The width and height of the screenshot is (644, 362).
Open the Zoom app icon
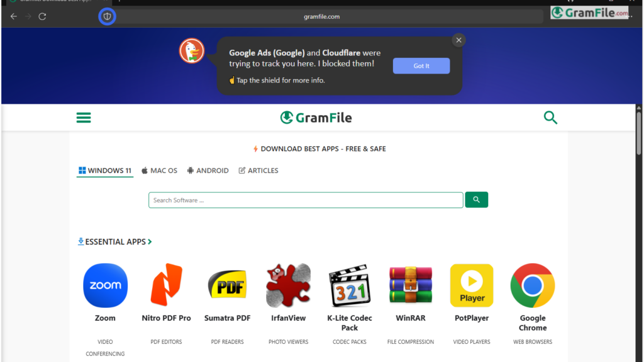tap(105, 285)
